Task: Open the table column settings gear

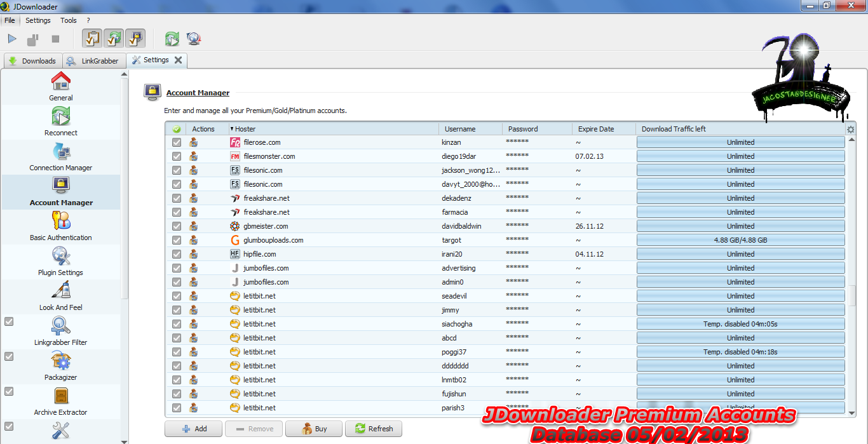Action: (851, 129)
